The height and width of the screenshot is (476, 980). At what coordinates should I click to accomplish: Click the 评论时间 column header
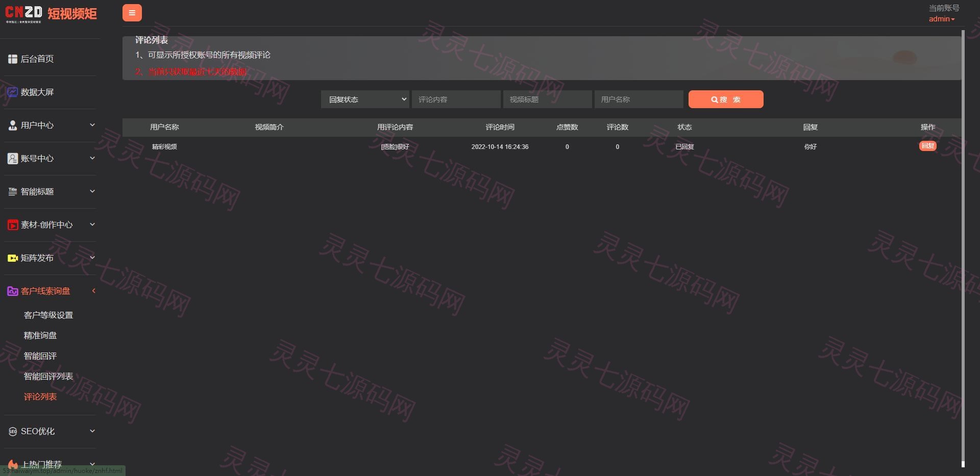click(x=500, y=128)
